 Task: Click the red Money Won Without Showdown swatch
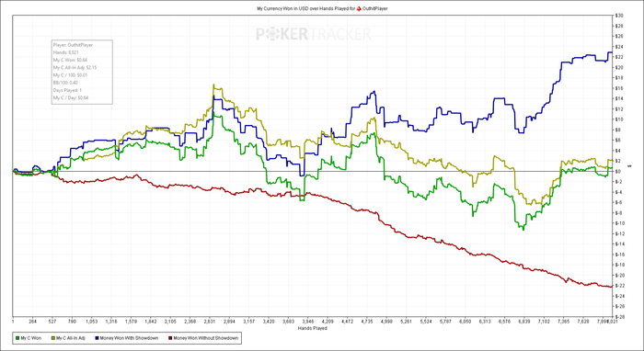tap(170, 338)
